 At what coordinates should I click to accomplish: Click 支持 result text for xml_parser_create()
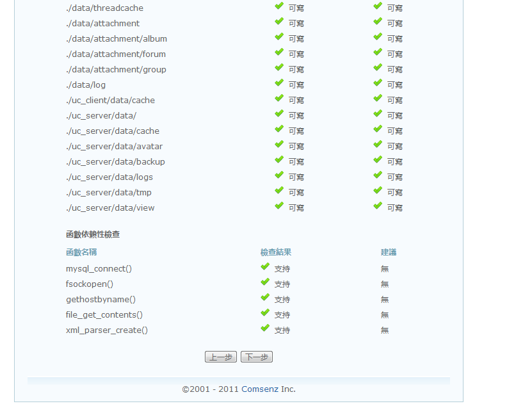point(282,330)
